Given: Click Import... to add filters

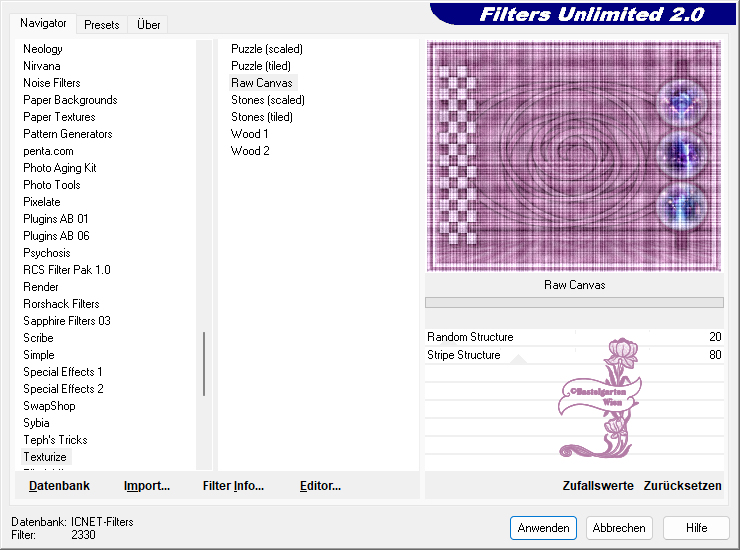Looking at the screenshot, I should 147,486.
